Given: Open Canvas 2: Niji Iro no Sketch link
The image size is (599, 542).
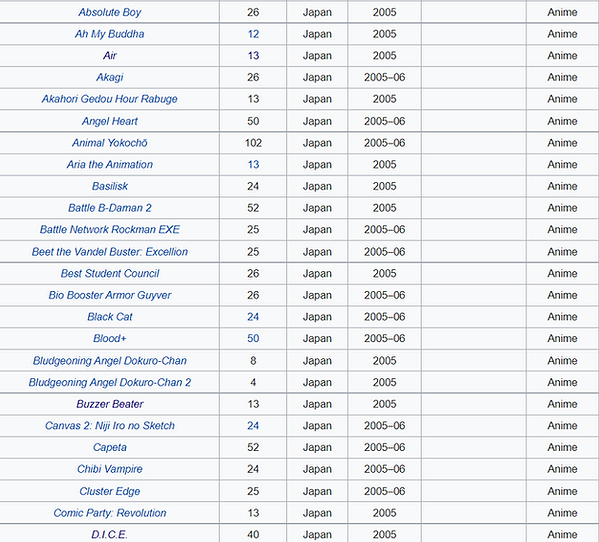Looking at the screenshot, I should 110,426.
